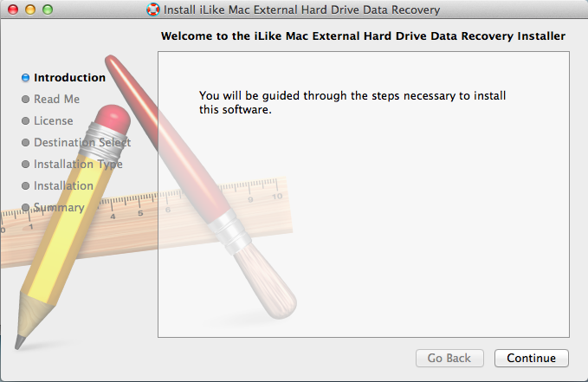Image resolution: width=588 pixels, height=382 pixels.
Task: Close the installer with the red button
Action: coord(13,10)
